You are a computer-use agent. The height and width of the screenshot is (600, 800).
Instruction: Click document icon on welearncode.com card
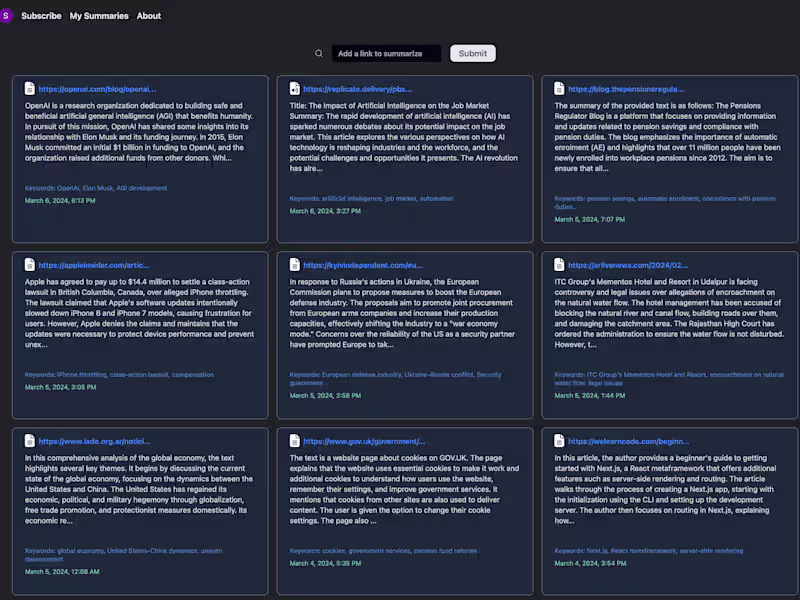(x=559, y=440)
